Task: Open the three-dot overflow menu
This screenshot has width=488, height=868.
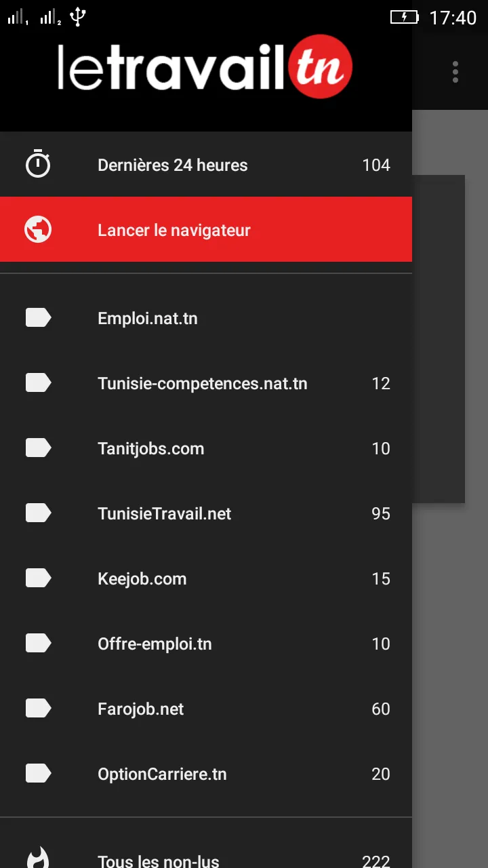Action: point(455,72)
